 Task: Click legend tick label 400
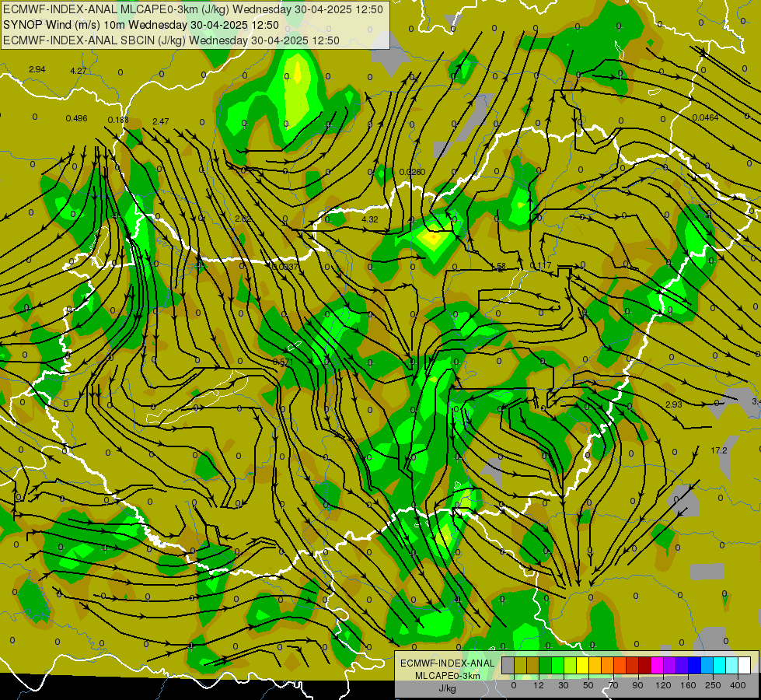click(x=738, y=685)
